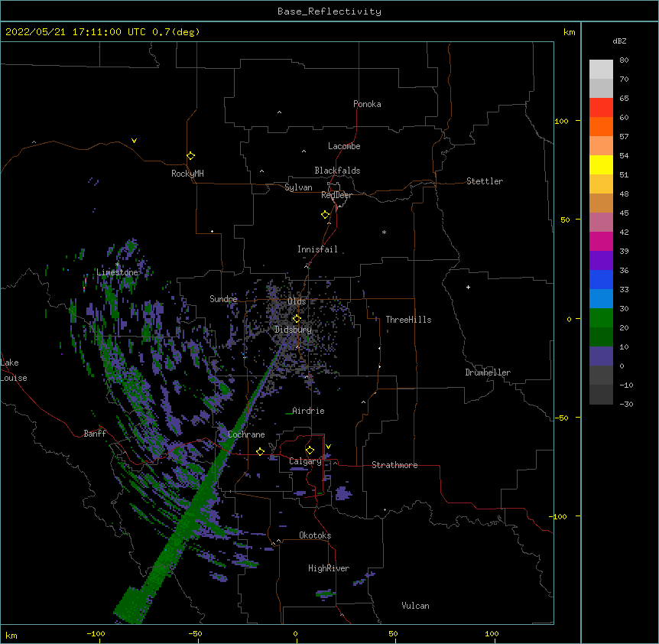The height and width of the screenshot is (644, 659).
Task: Pick the magenta swatch in the dBZ legend
Action: point(601,241)
